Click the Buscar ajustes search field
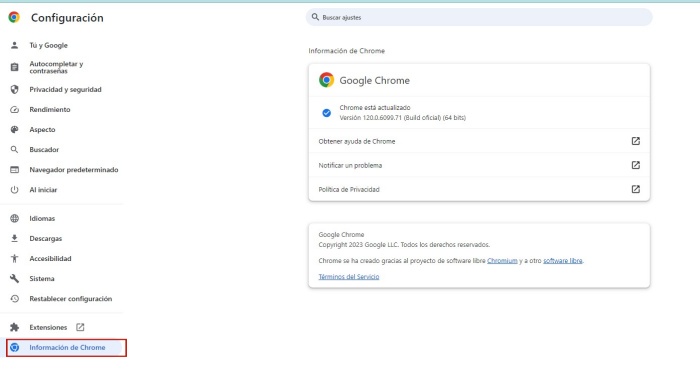Viewport: 700px width, 386px height. coord(479,17)
